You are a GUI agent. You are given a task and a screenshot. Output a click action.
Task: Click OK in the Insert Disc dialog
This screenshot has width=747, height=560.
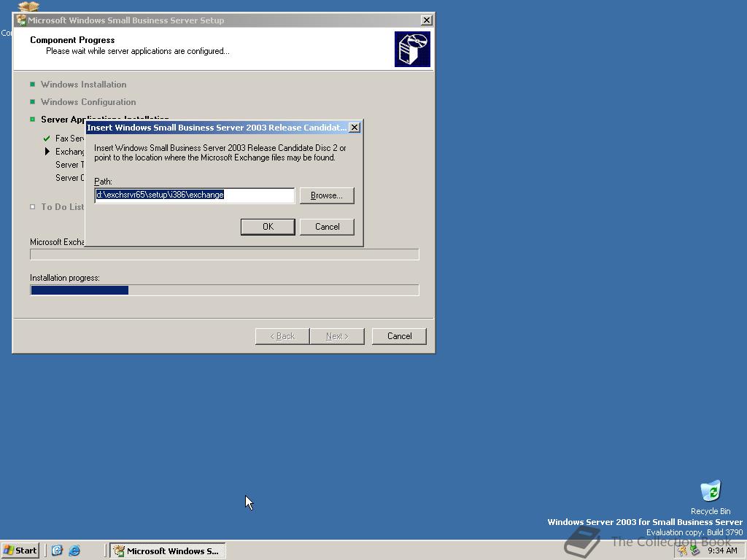268,227
